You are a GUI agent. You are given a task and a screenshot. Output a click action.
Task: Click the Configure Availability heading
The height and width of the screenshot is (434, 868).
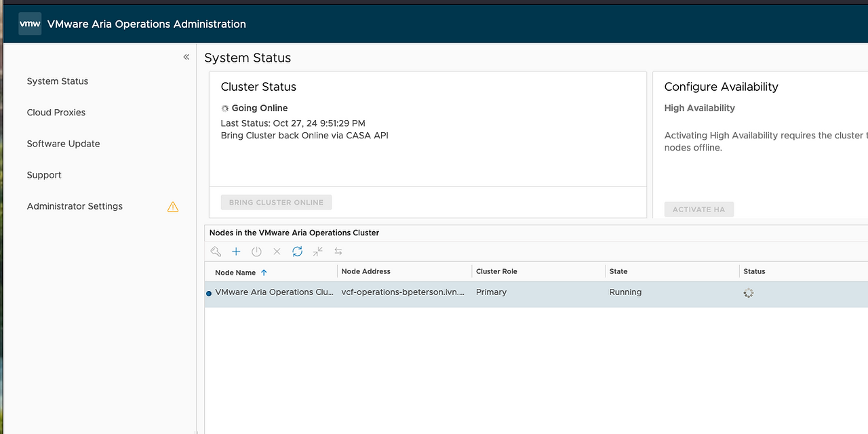722,87
